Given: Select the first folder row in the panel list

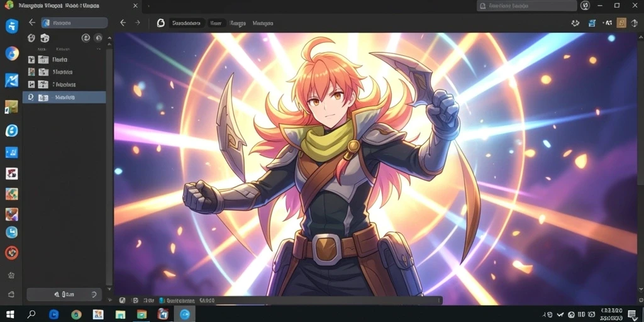Looking at the screenshot, I should (64, 60).
